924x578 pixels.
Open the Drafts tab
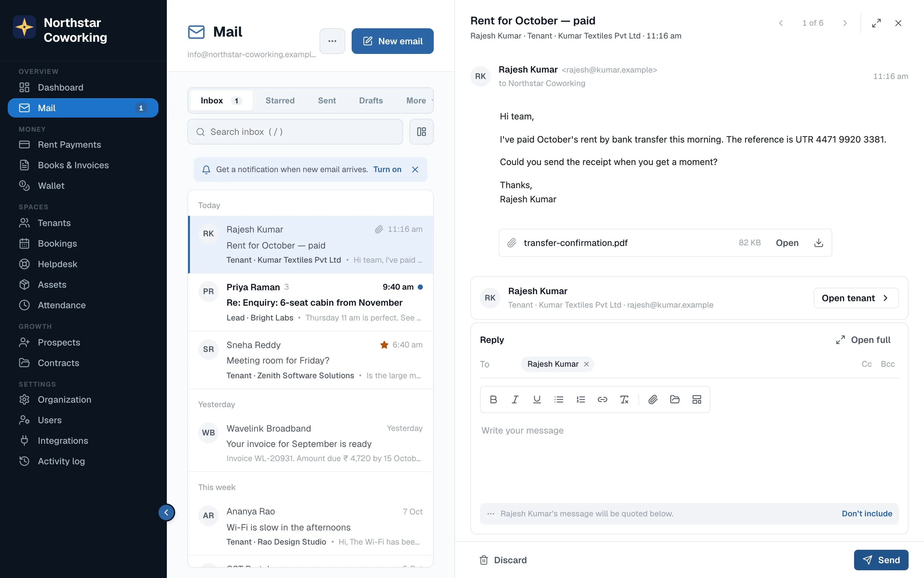371,101
